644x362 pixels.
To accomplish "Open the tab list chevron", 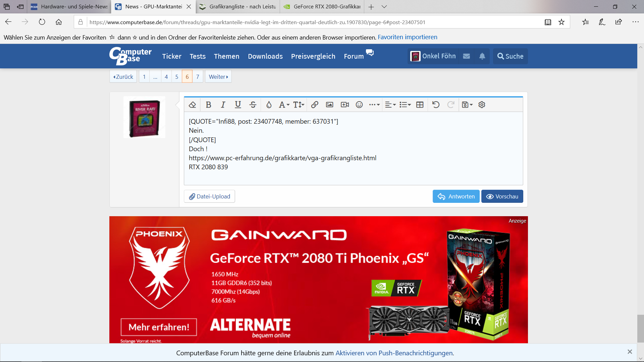I will 384,7.
